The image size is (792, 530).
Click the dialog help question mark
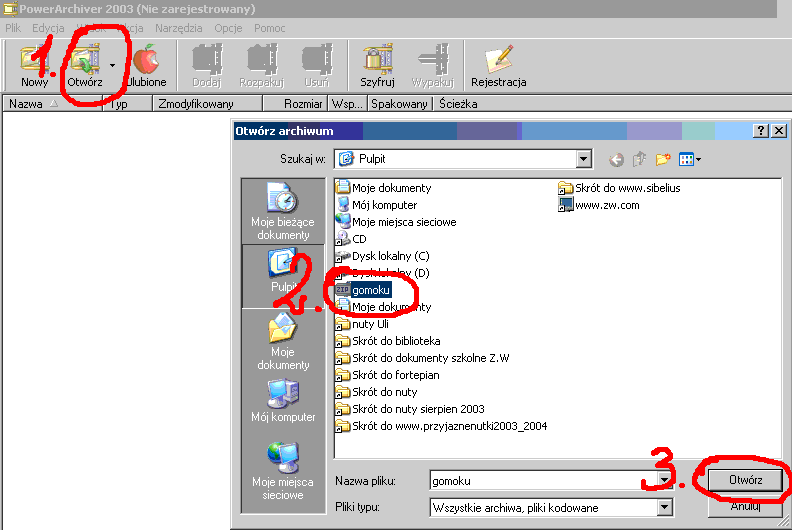(x=761, y=131)
